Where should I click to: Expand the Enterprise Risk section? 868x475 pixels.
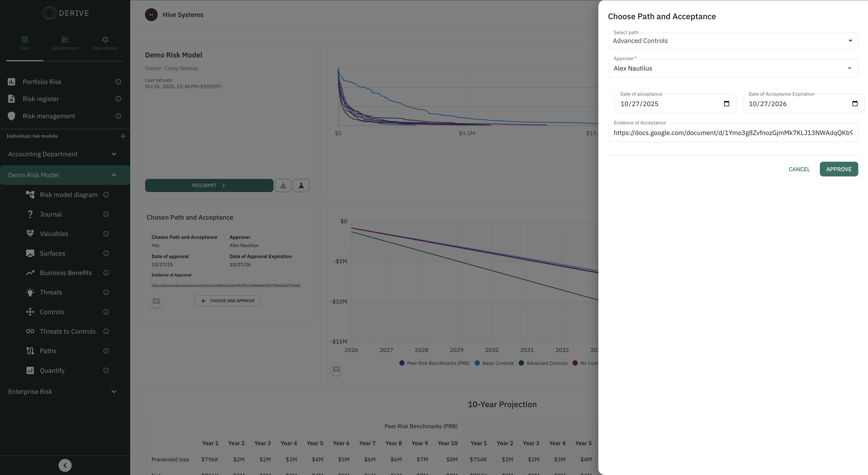pyautogui.click(x=114, y=392)
